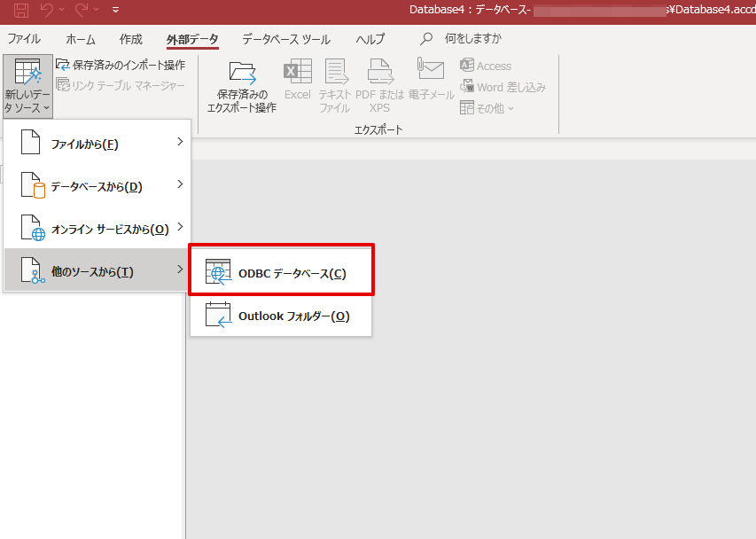This screenshot has height=539, width=756.
Task: Open the Redo history dropdown arrow
Action: 96,10
